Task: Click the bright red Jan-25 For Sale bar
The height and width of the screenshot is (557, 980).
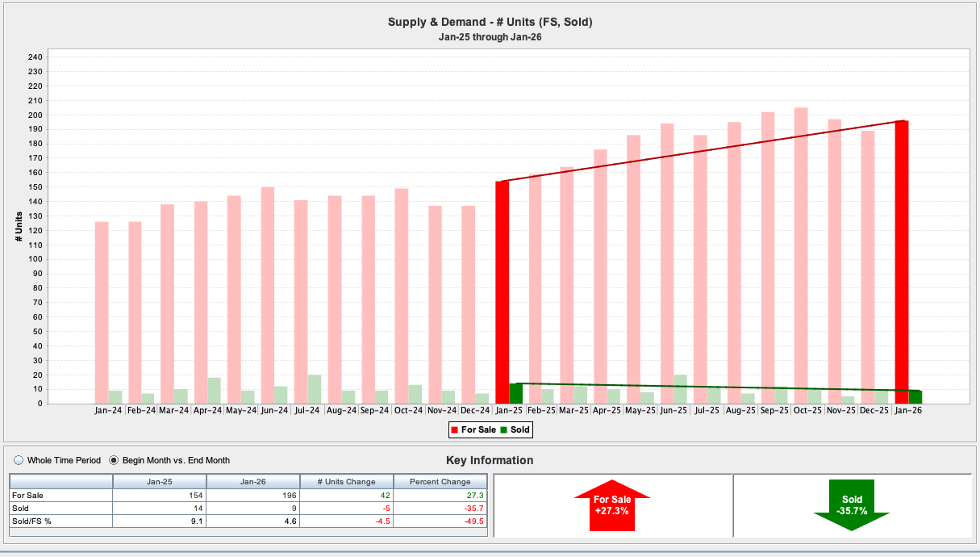Action: pos(502,291)
